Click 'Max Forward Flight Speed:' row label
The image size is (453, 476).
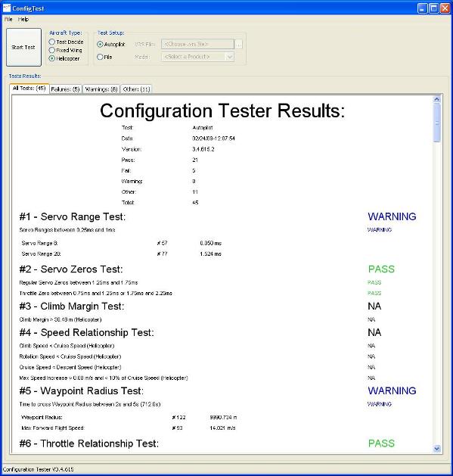point(53,428)
